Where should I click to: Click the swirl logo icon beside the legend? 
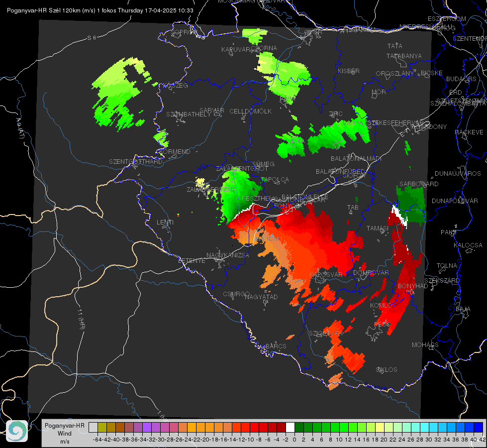point(17,431)
